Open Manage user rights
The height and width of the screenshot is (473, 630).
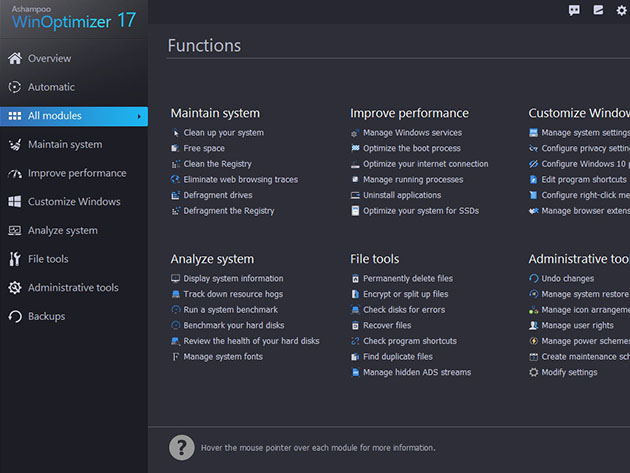click(577, 326)
